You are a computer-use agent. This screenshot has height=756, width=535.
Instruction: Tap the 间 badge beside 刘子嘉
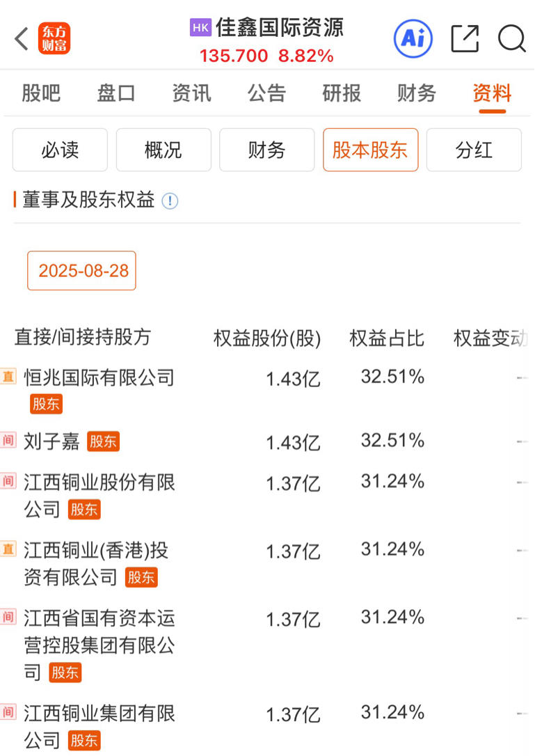pos(8,441)
